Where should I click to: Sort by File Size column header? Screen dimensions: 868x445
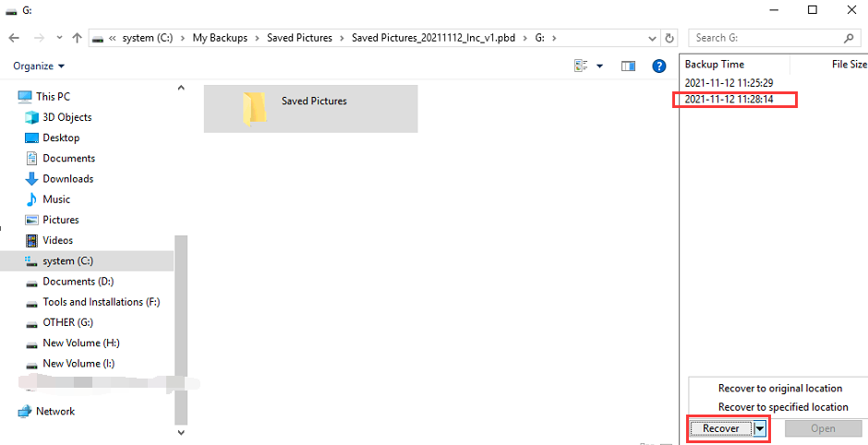pos(850,65)
